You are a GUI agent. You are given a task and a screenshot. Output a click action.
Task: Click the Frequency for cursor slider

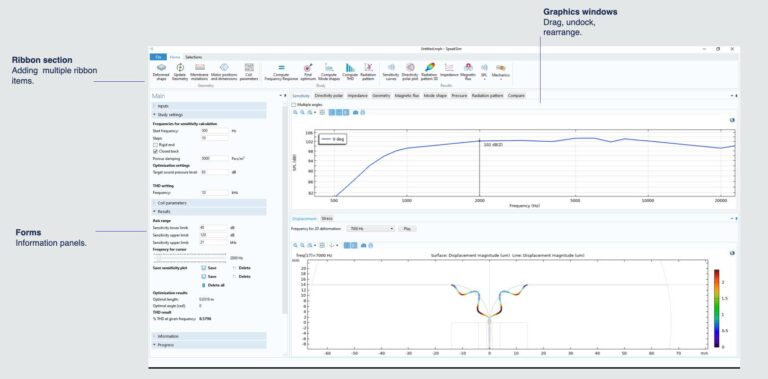[190, 258]
